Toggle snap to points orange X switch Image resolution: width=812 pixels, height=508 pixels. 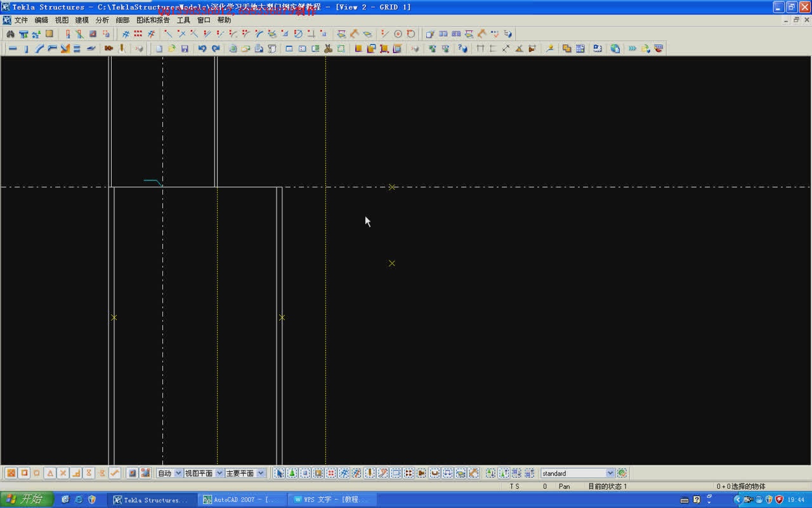click(11, 473)
